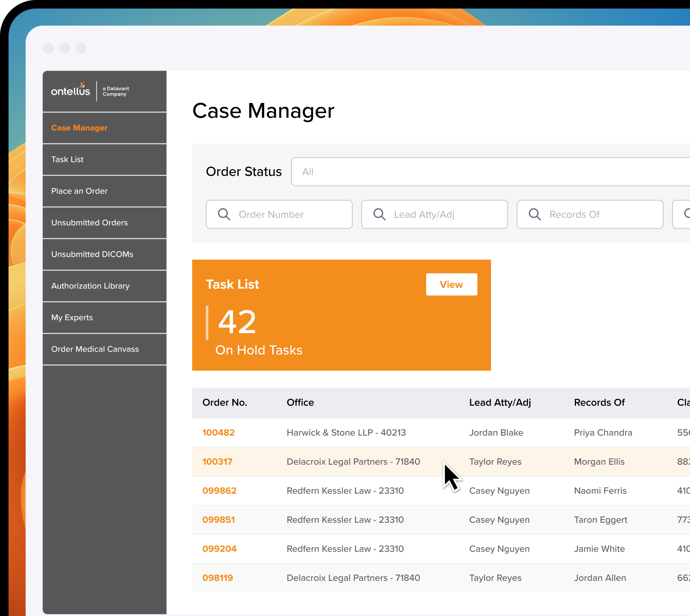Click the search icon in Order Number field
The height and width of the screenshot is (616, 690).
pyautogui.click(x=224, y=214)
